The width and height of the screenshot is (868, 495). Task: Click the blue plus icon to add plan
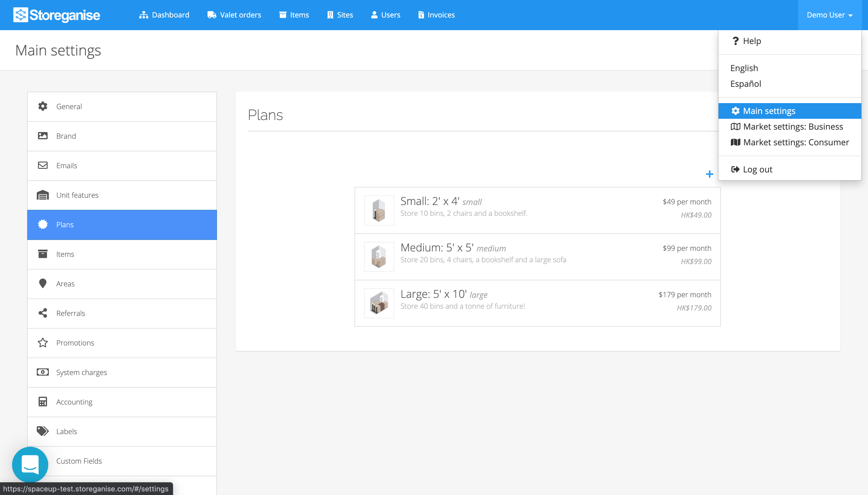pyautogui.click(x=709, y=175)
